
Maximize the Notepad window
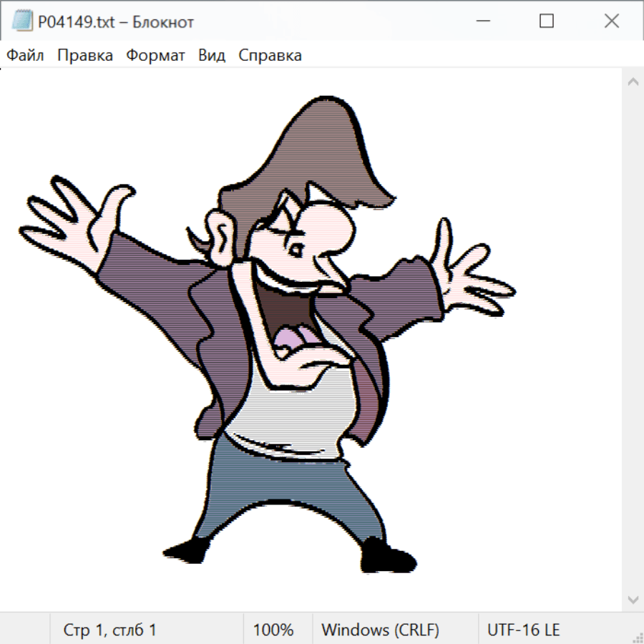pyautogui.click(x=547, y=21)
